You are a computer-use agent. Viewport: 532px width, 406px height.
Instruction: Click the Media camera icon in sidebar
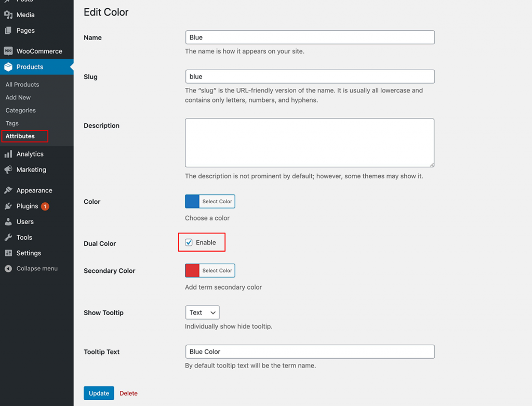pos(8,15)
